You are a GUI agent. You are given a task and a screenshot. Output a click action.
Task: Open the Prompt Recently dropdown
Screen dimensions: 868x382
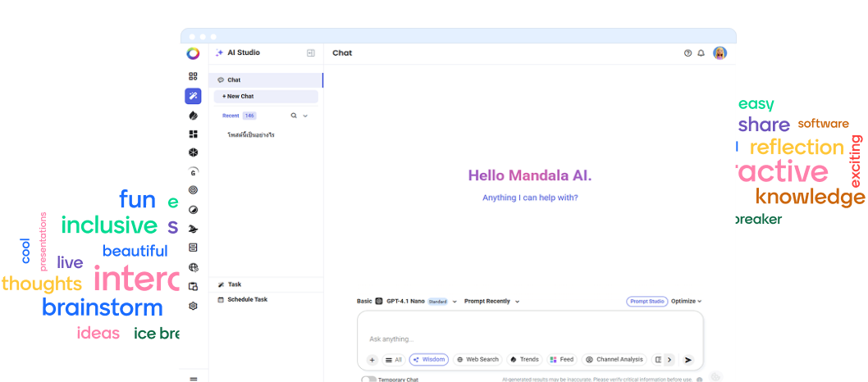pyautogui.click(x=492, y=302)
